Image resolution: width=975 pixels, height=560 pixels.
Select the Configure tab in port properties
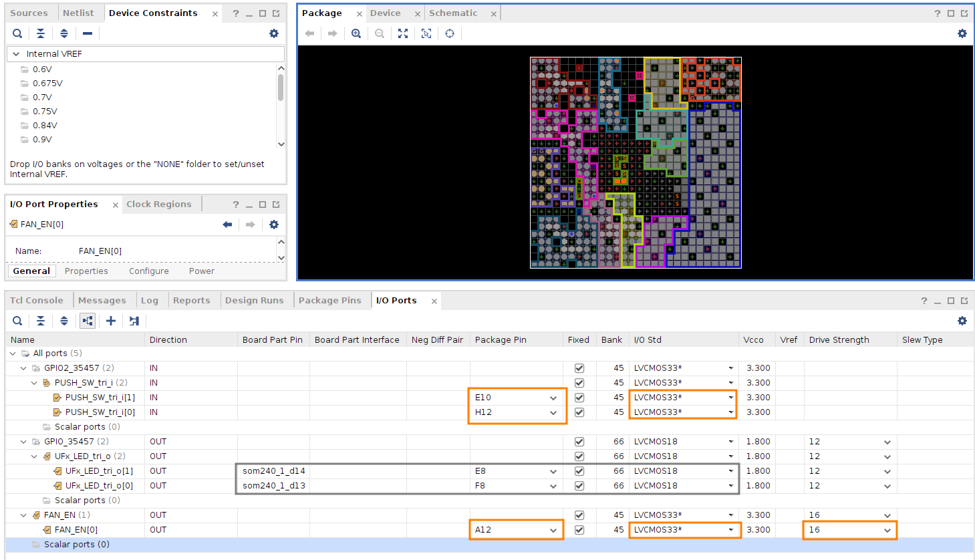coord(148,271)
